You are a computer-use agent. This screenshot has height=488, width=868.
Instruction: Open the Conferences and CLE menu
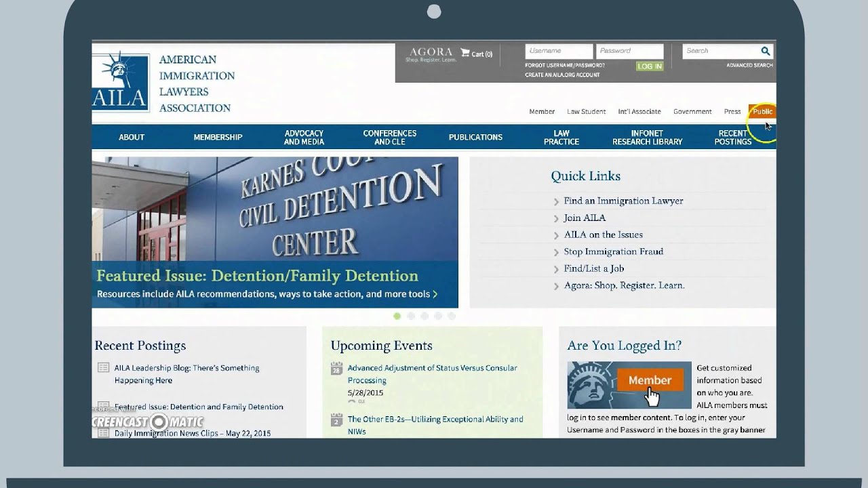[x=390, y=138]
